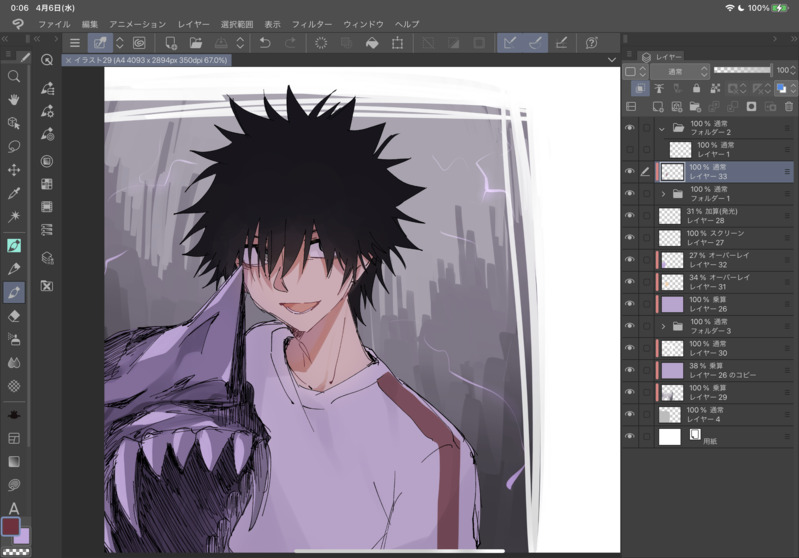Click the sub purple color swatch

pyautogui.click(x=23, y=538)
